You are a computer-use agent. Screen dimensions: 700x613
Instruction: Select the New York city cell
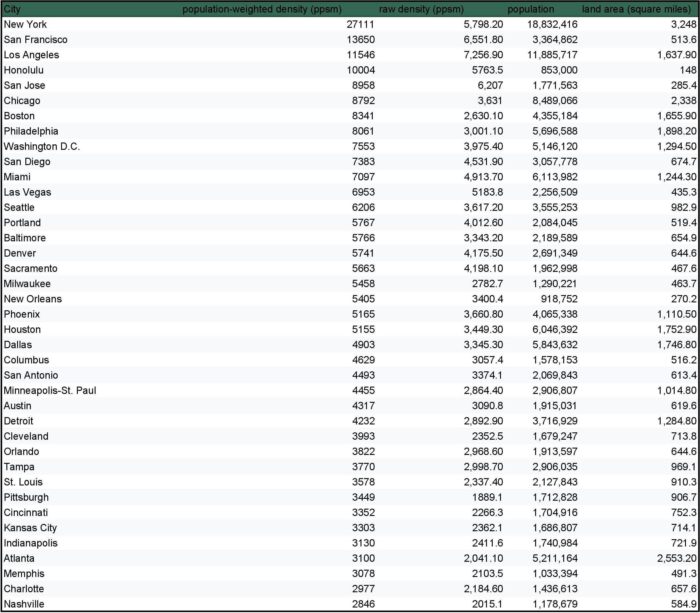[25, 24]
